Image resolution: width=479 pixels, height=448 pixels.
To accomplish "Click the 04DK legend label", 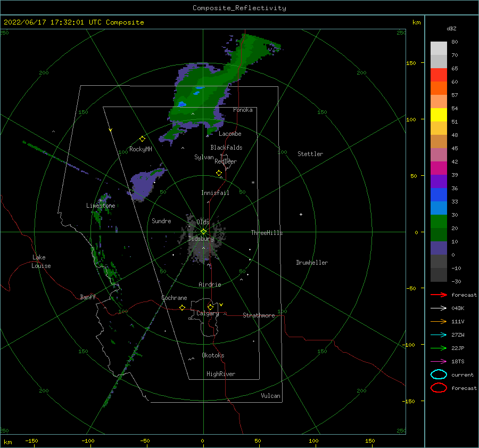I will [458, 308].
